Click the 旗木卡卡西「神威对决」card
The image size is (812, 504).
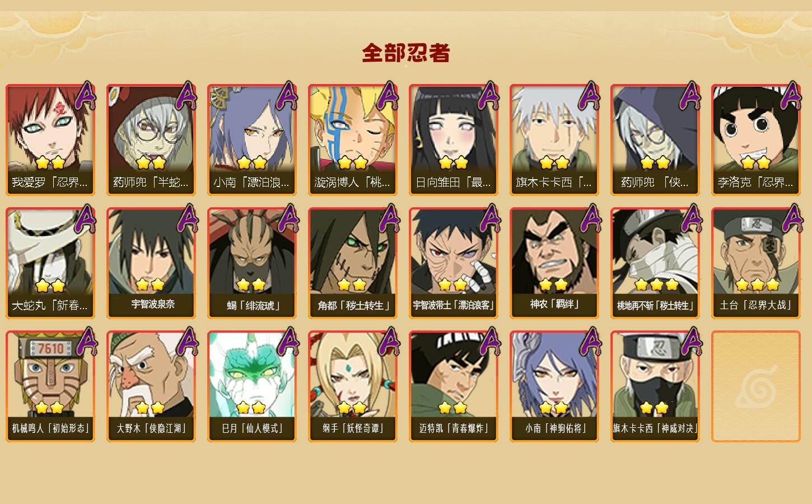[x=655, y=386]
